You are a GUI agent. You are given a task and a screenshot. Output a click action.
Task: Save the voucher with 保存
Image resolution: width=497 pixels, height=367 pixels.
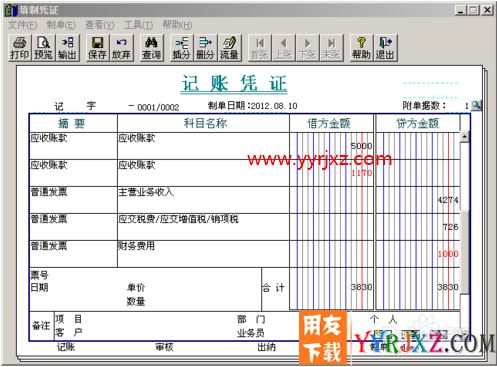pos(97,48)
